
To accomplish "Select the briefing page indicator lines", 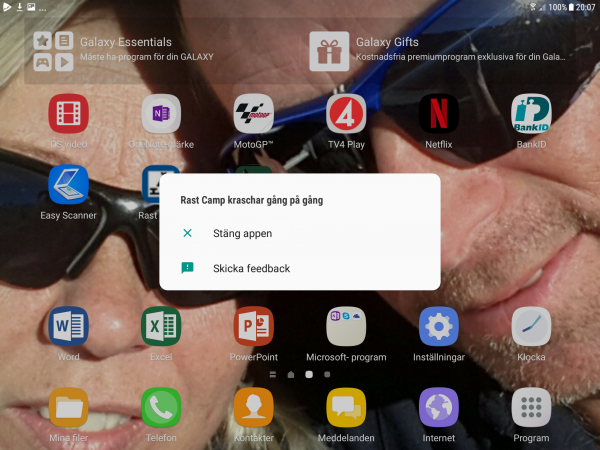I will tap(273, 374).
